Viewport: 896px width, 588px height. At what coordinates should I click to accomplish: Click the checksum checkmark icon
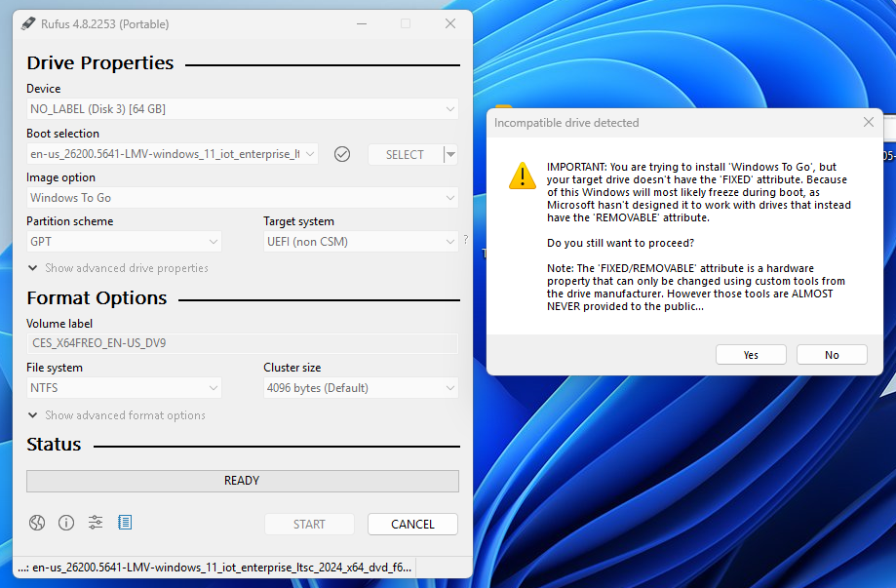click(342, 154)
